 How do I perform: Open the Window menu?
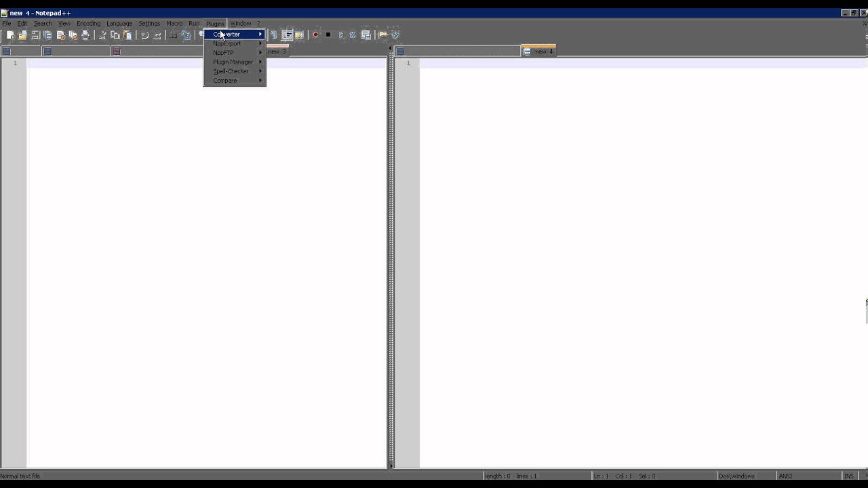pos(241,24)
